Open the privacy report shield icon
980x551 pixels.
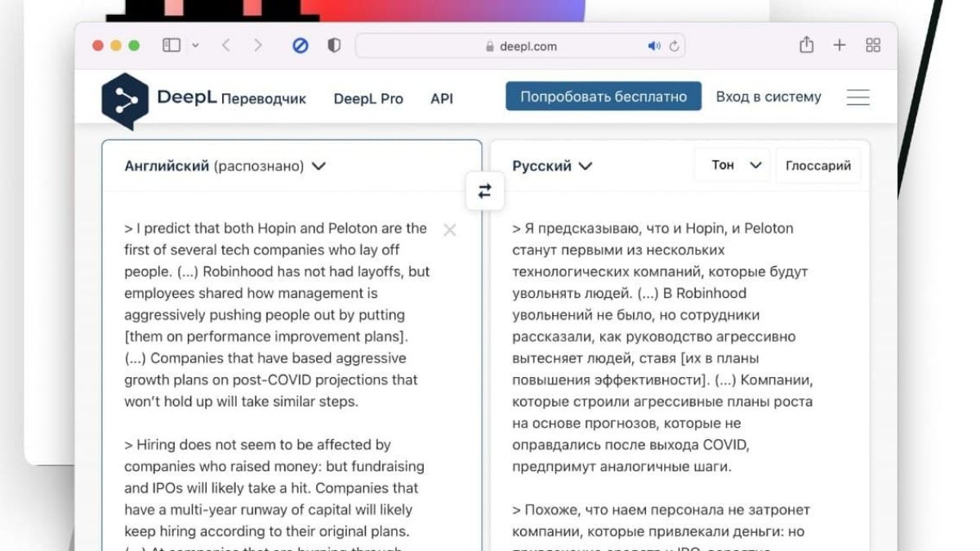tap(334, 46)
